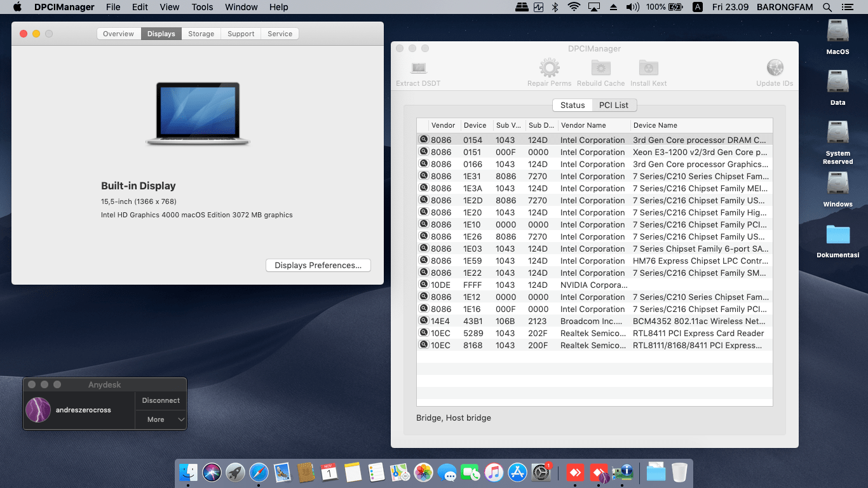Viewport: 868px width, 488px height.
Task: Click the Anydesk user avatar thumbnail
Action: (x=38, y=410)
